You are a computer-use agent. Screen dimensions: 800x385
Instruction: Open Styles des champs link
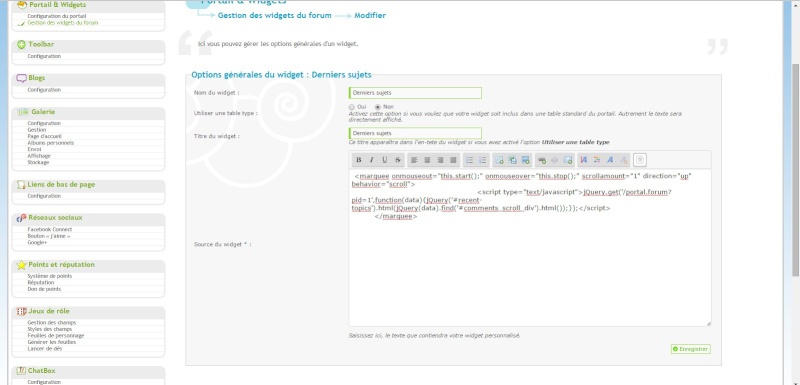[50, 329]
